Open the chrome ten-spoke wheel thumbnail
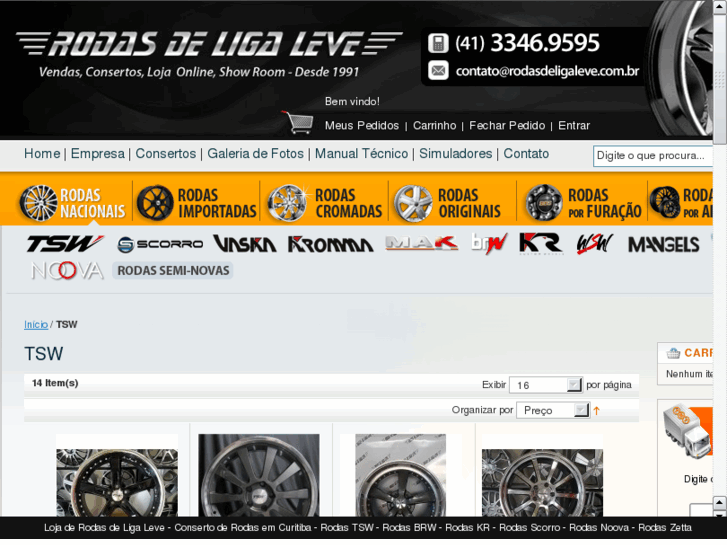Screen dimensions: 727x545 pyautogui.click(x=542, y=482)
